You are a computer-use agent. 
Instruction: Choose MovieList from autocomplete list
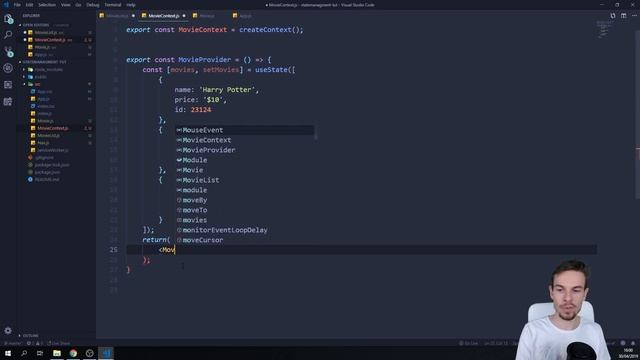pyautogui.click(x=245, y=180)
